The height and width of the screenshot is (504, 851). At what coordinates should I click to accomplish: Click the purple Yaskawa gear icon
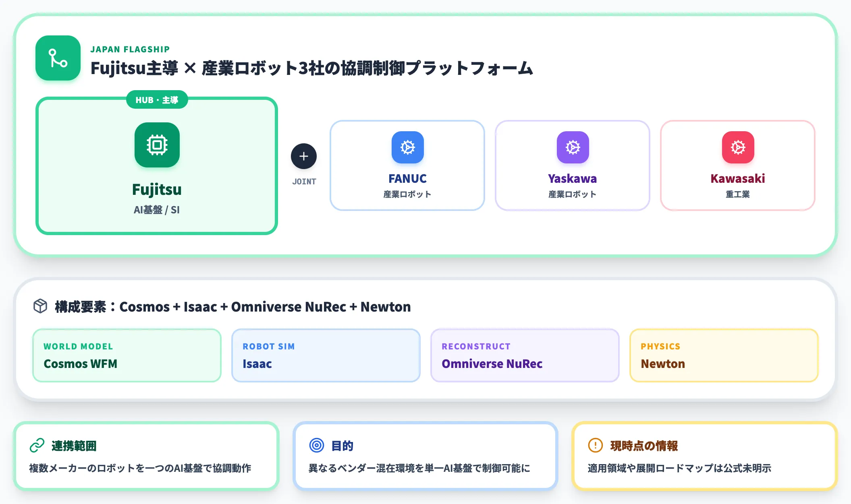[573, 147]
